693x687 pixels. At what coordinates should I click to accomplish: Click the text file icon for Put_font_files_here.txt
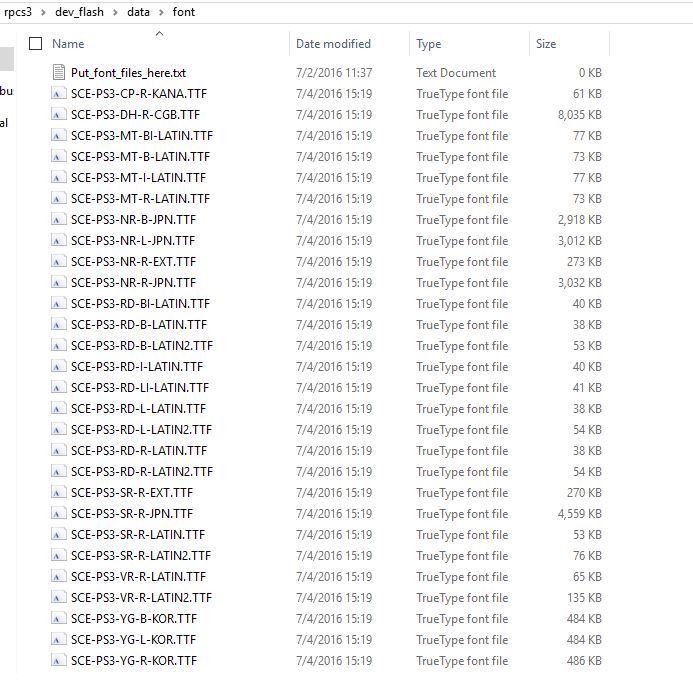pyautogui.click(x=59, y=73)
